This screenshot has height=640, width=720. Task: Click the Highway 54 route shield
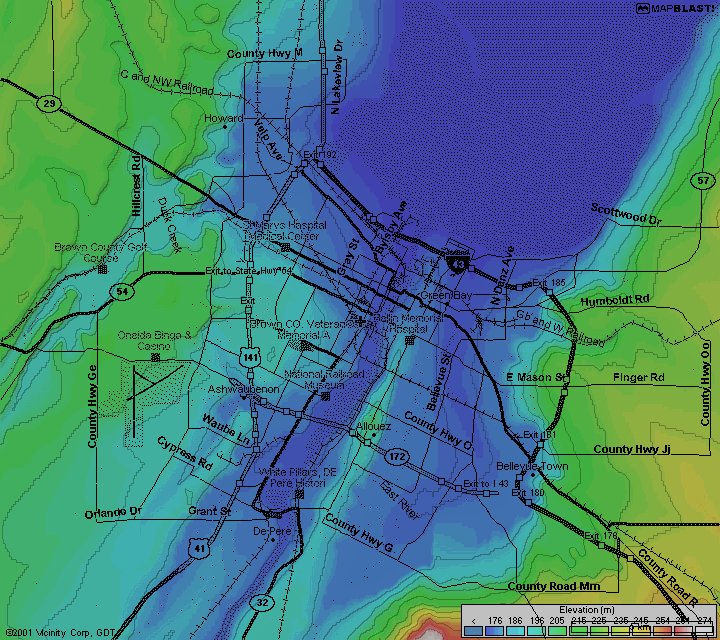[122, 292]
